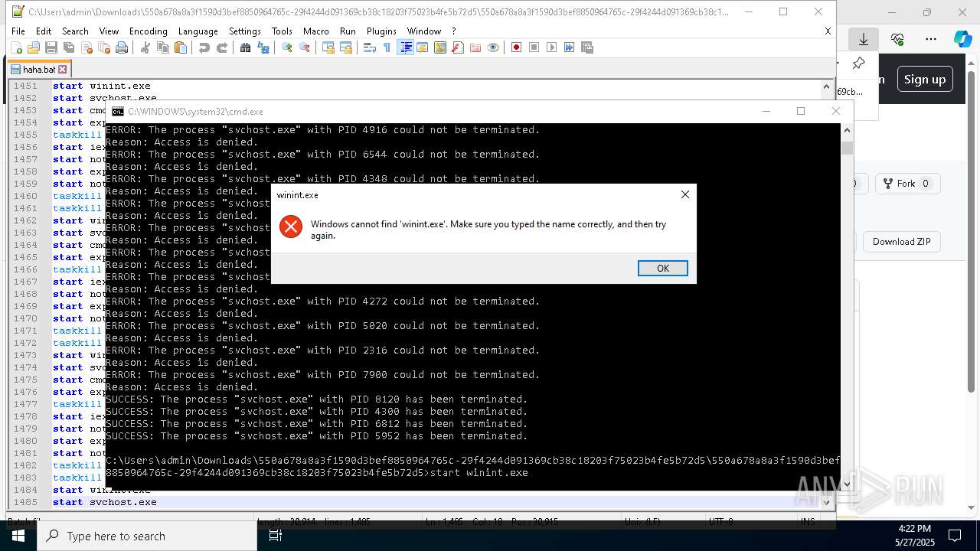Click the Paste clipboard icon in Notepad++
The width and height of the screenshot is (980, 551).
click(x=180, y=47)
